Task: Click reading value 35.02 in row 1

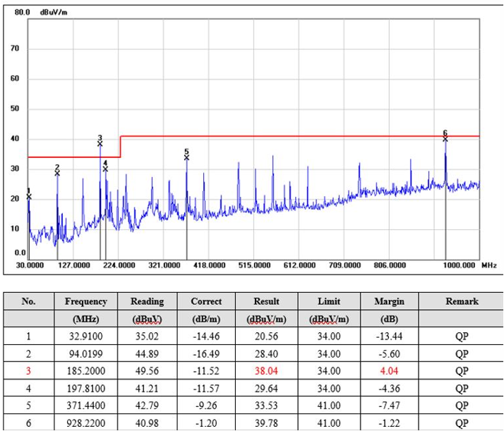Action: 147,336
